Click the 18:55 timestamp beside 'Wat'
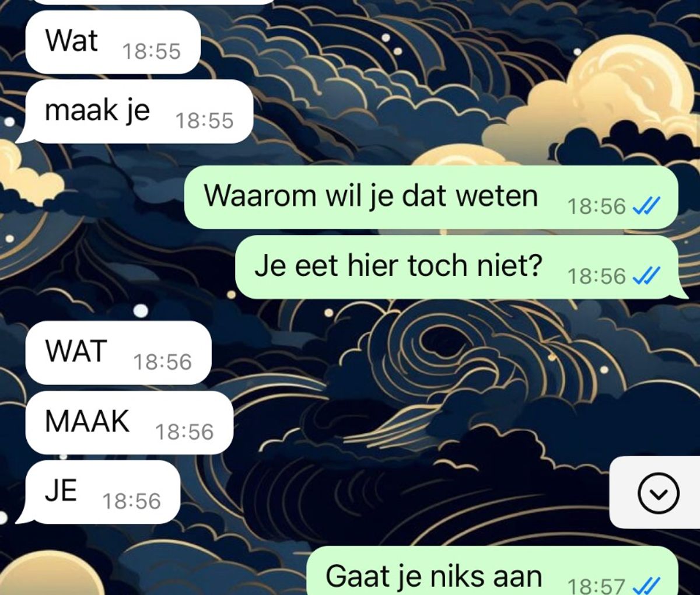Image resolution: width=700 pixels, height=595 pixels. (x=152, y=51)
